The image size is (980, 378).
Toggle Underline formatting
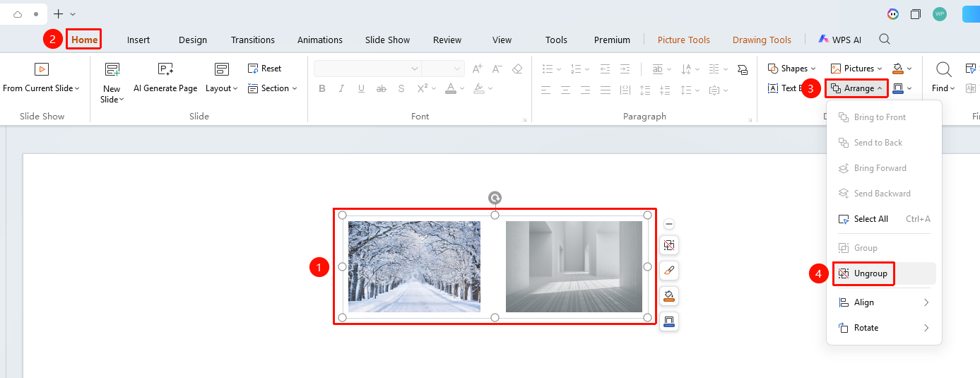click(x=362, y=88)
